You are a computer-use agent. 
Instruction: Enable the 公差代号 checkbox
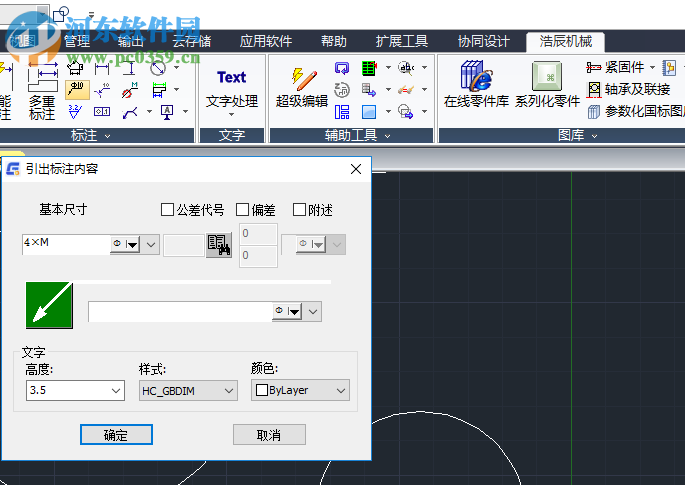[167, 210]
